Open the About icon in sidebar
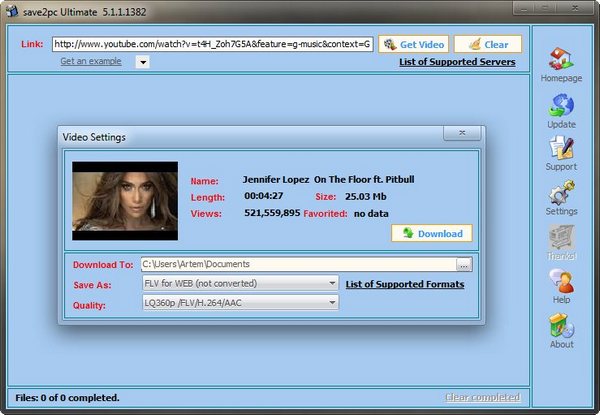The image size is (600, 415). (x=561, y=325)
